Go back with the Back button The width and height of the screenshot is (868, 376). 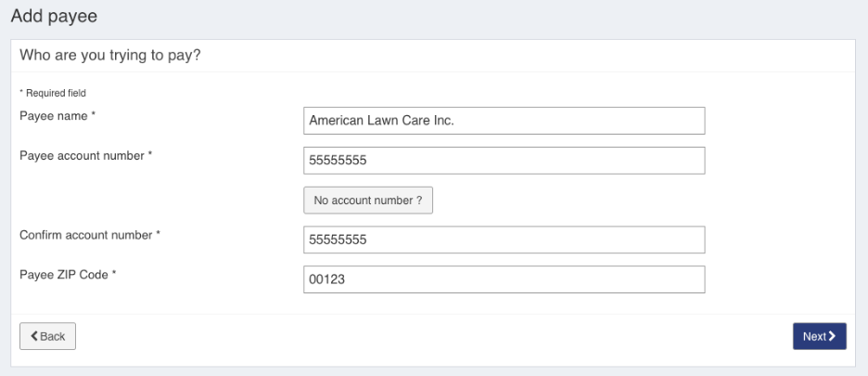coord(47,336)
